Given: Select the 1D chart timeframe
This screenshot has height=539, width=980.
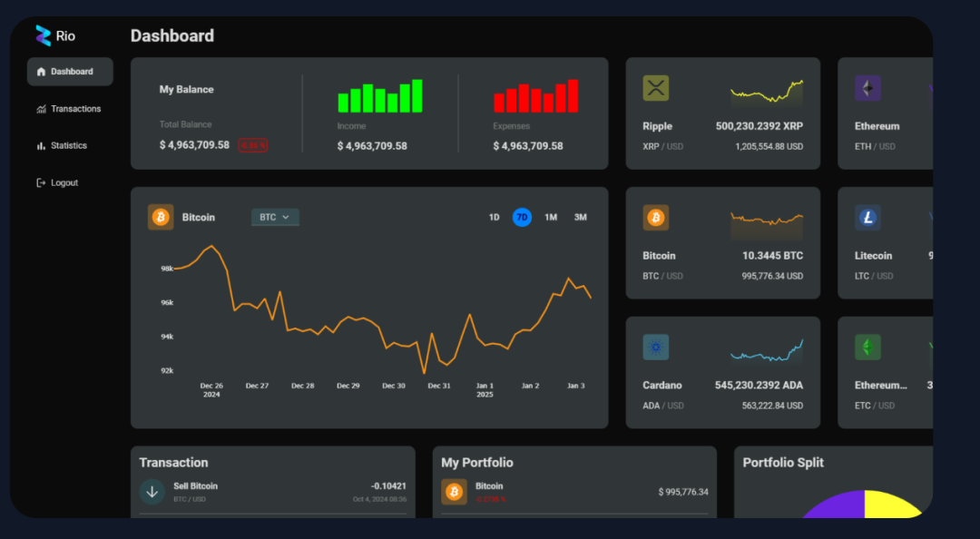Looking at the screenshot, I should point(494,217).
